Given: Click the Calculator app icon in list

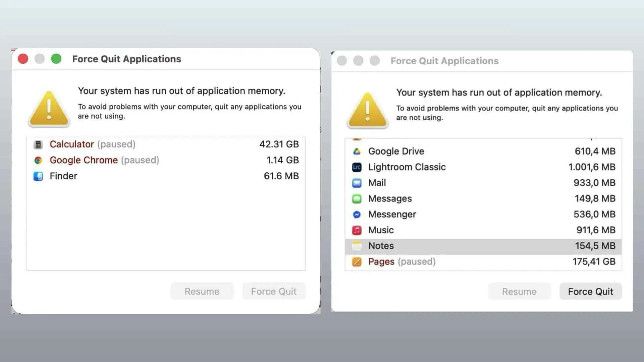Looking at the screenshot, I should (38, 144).
